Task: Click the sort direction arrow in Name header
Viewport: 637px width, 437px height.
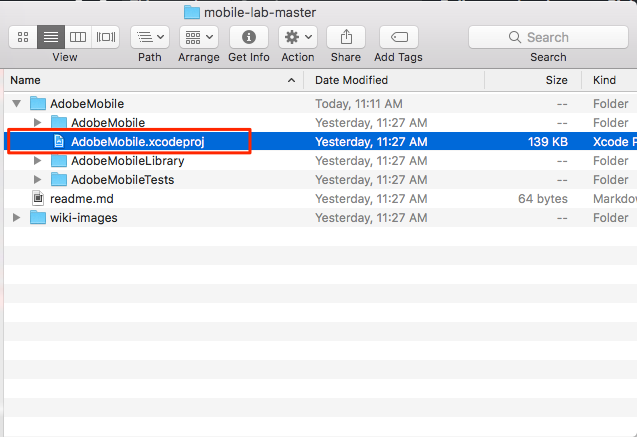Action: 291,80
